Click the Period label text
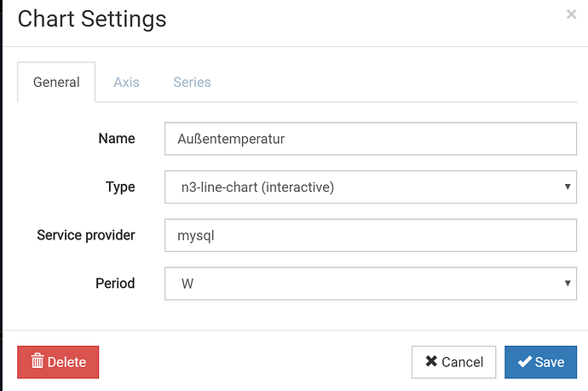 (x=115, y=283)
